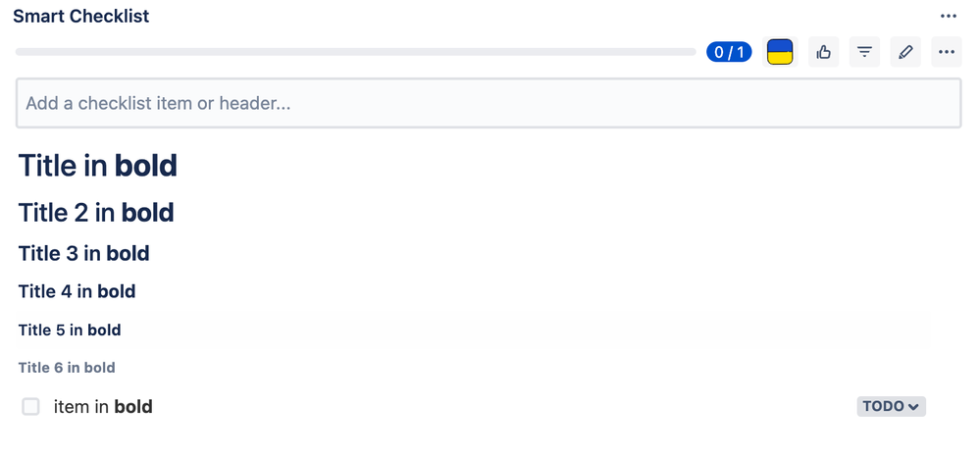This screenshot has height=457, width=980.
Task: Click the Smart Checklist panel title
Action: coord(81,17)
